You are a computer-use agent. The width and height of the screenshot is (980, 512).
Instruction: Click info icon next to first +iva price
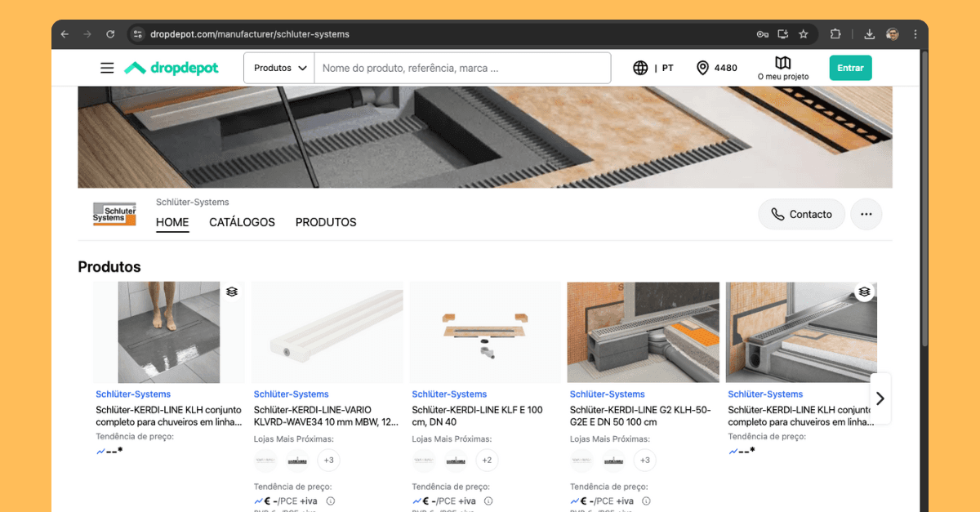pos(331,501)
